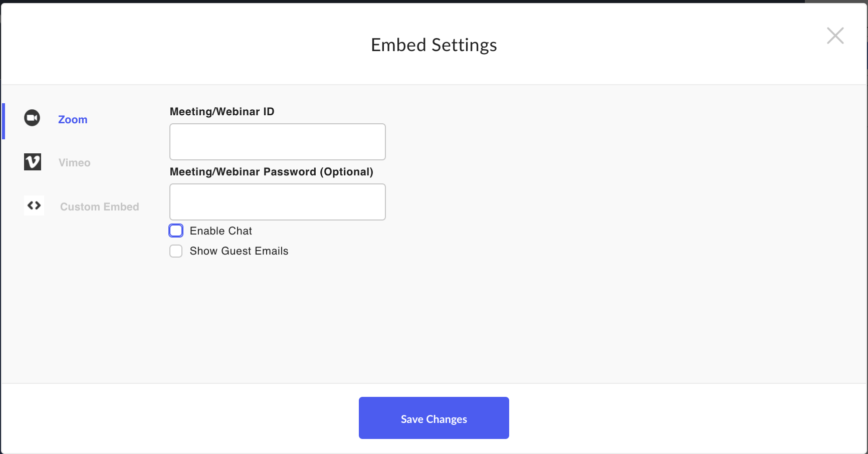Click the Show Guest Emails label text
Viewport: 868px width, 454px height.
239,251
